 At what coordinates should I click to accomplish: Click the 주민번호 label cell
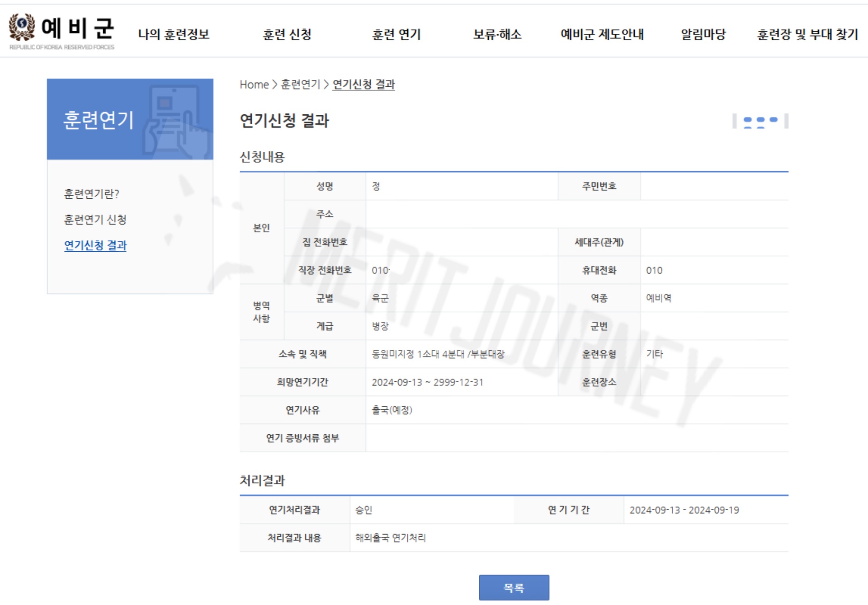tap(599, 186)
